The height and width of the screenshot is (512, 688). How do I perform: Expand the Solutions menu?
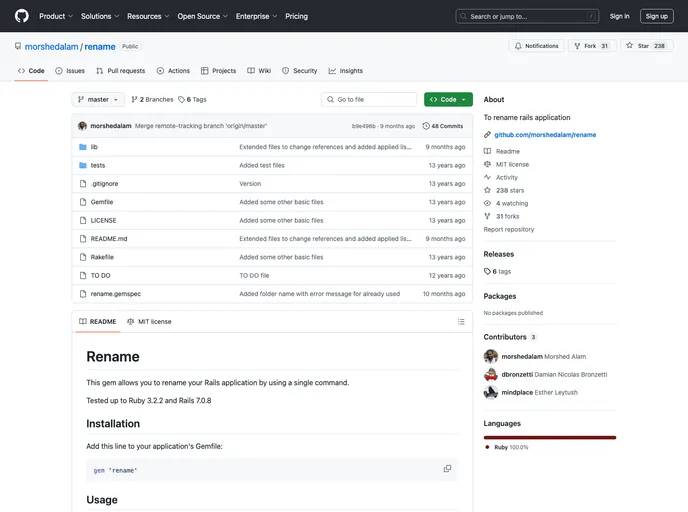coord(100,16)
